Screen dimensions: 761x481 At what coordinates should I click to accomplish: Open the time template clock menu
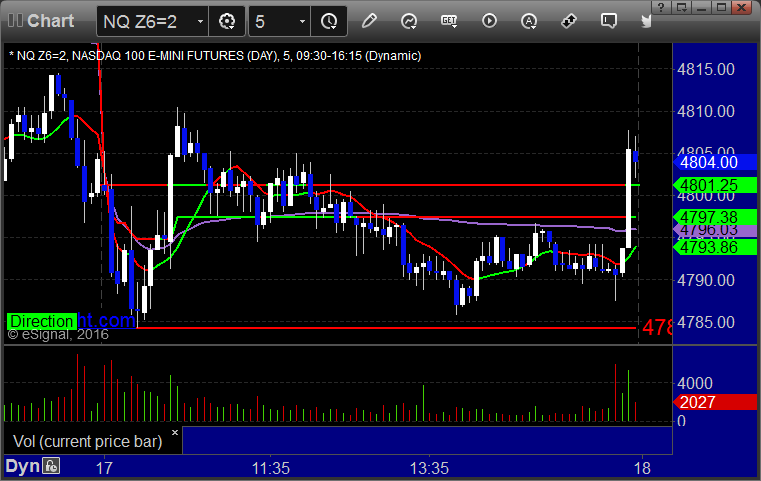[329, 21]
